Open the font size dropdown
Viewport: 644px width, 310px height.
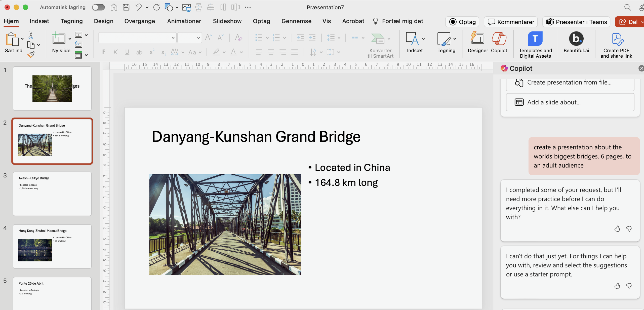198,38
